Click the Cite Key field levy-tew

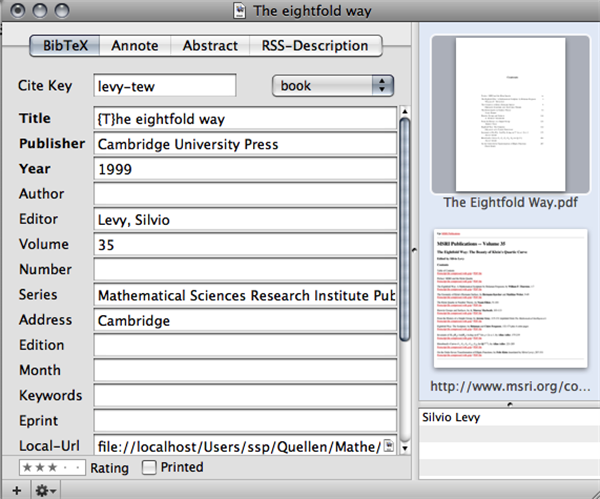[x=165, y=86]
